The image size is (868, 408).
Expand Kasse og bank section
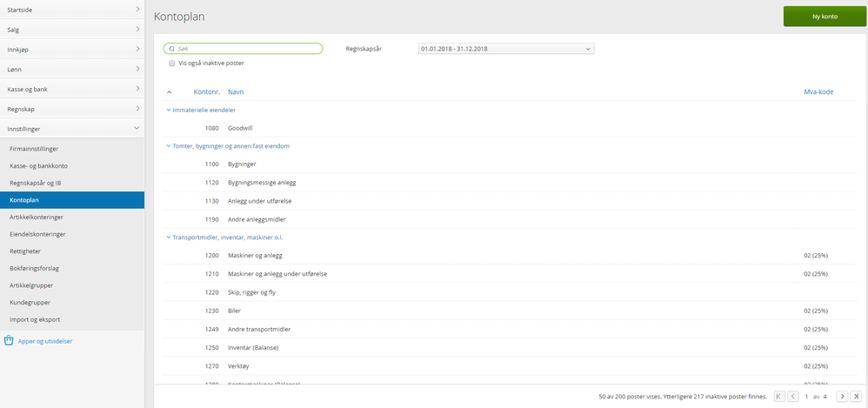[72, 89]
